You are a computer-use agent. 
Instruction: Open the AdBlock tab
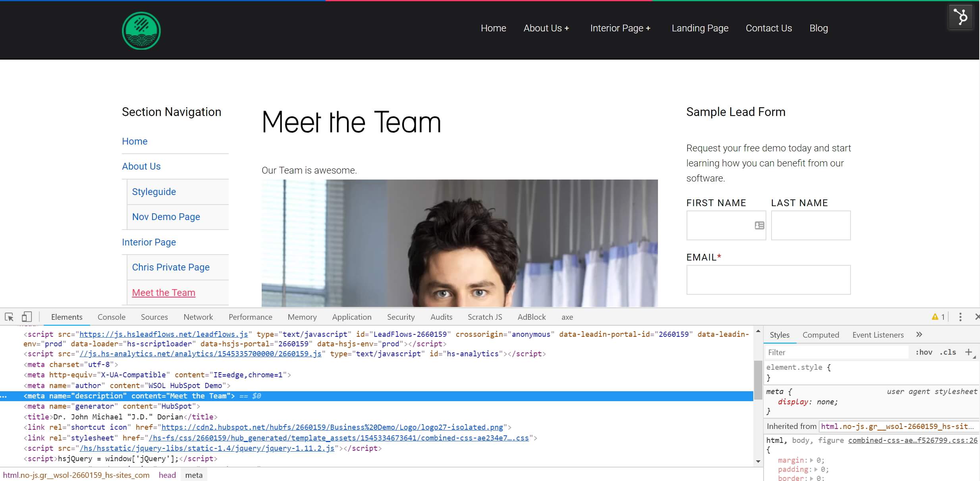point(532,317)
